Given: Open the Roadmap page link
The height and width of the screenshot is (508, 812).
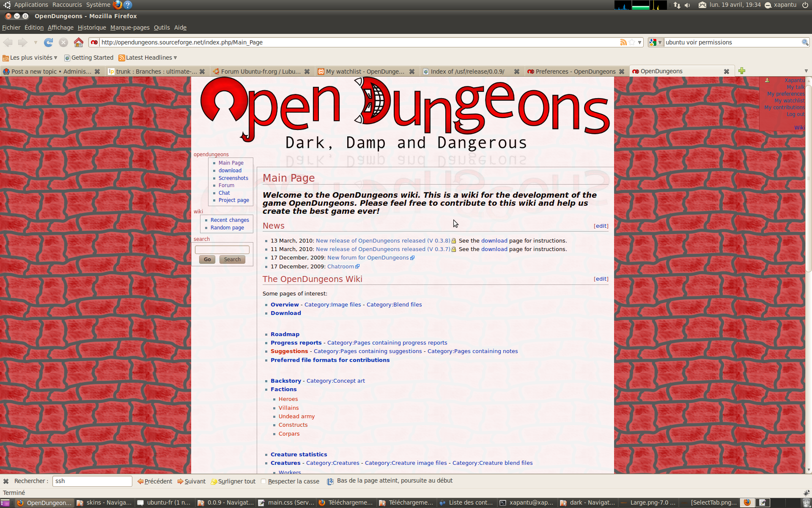Looking at the screenshot, I should pos(285,334).
